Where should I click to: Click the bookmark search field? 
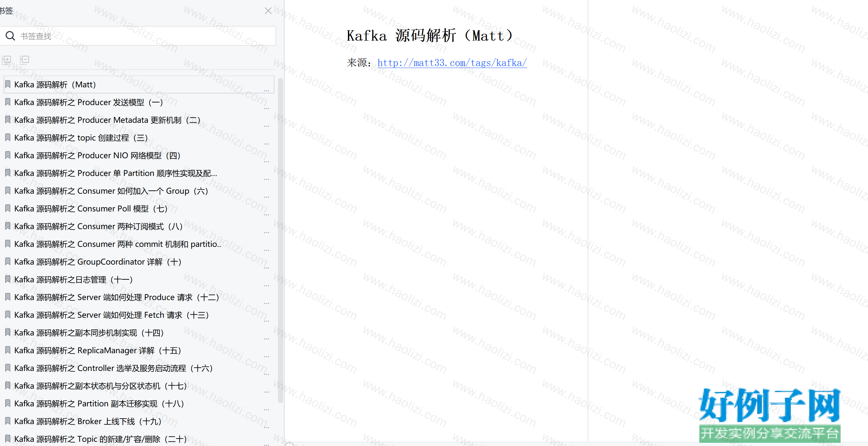click(138, 36)
